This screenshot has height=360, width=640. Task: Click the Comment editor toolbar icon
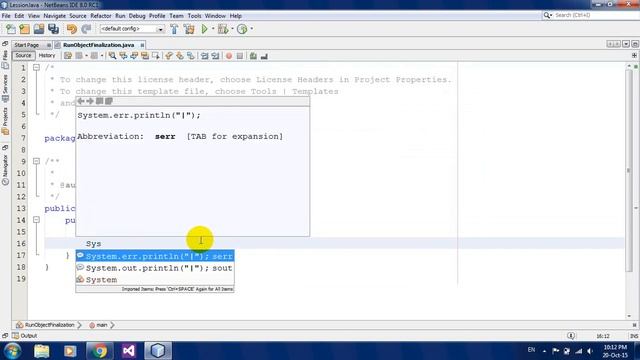click(x=253, y=56)
